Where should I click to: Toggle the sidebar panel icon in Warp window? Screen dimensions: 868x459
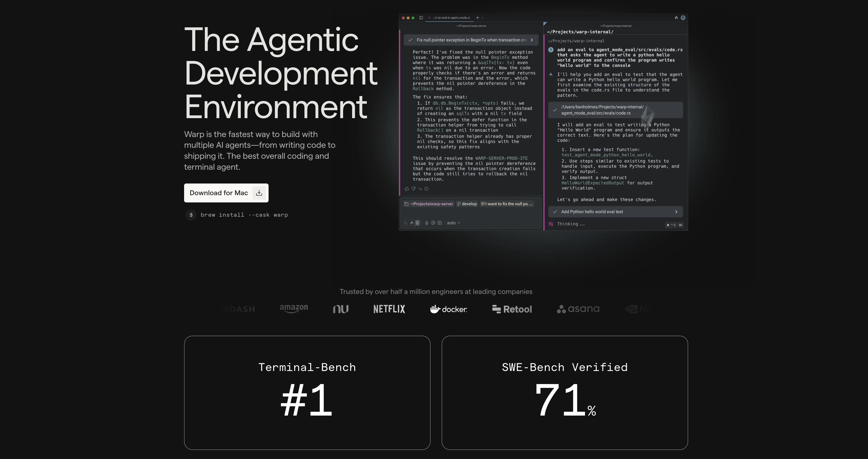(421, 18)
